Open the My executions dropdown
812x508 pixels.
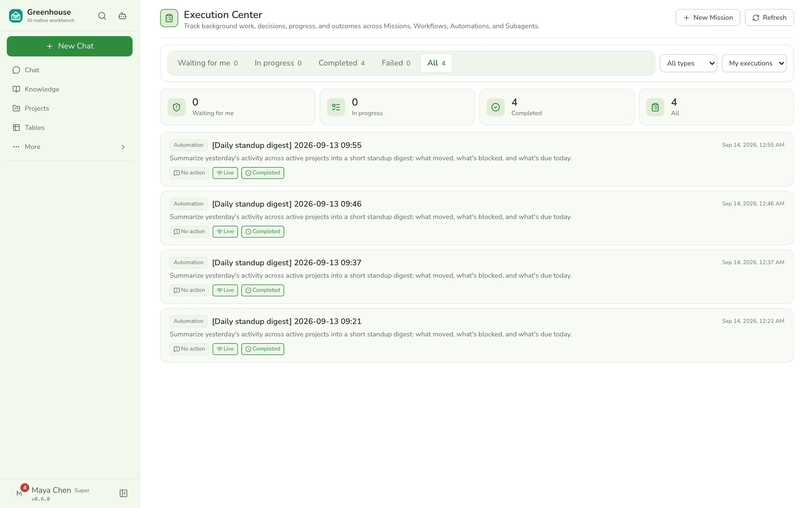754,63
